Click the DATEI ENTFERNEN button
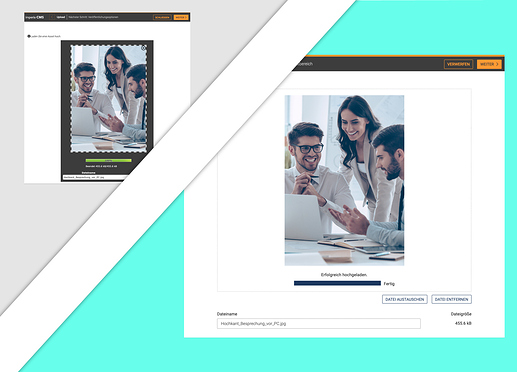 451,299
